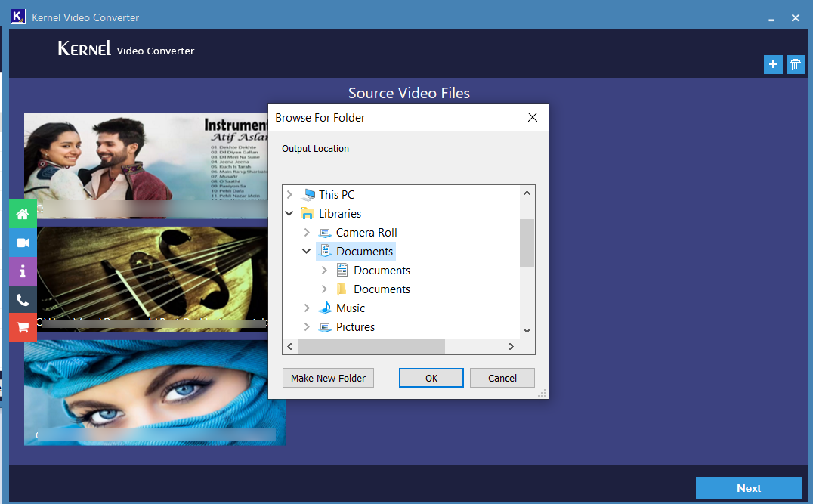Click the folder tree scroll-down arrow

tap(527, 330)
